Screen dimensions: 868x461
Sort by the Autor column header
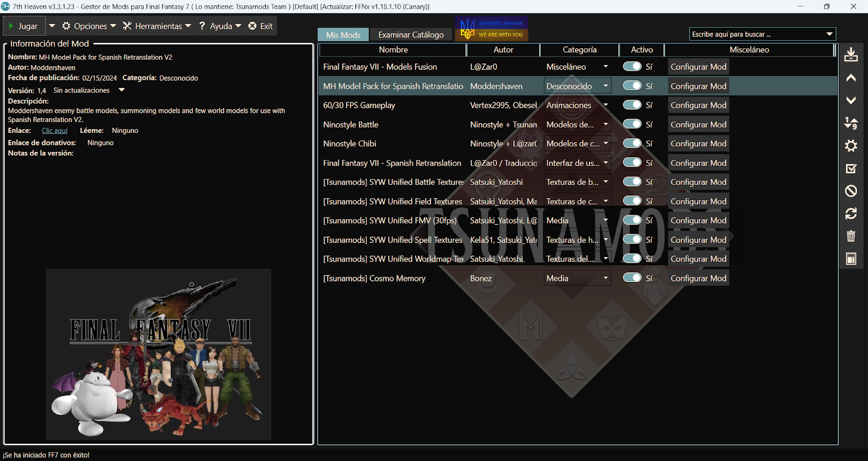tap(503, 50)
